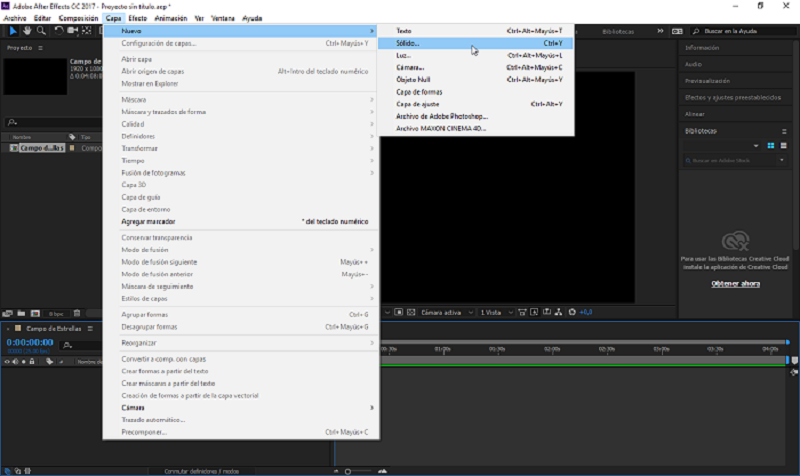This screenshot has width=800, height=476.
Task: Toggle the Region of Interest button in viewer
Action: coord(399,312)
